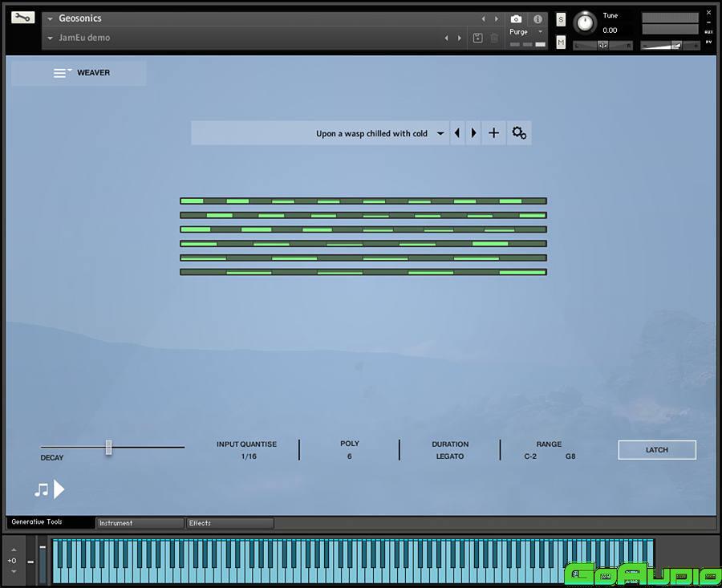This screenshot has height=588, width=722.
Task: Click the Tune value 0.00
Action: point(610,30)
